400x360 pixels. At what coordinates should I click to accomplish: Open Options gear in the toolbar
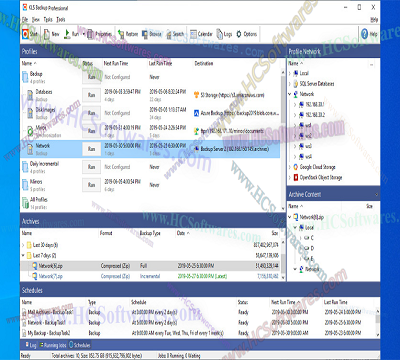tap(239, 34)
